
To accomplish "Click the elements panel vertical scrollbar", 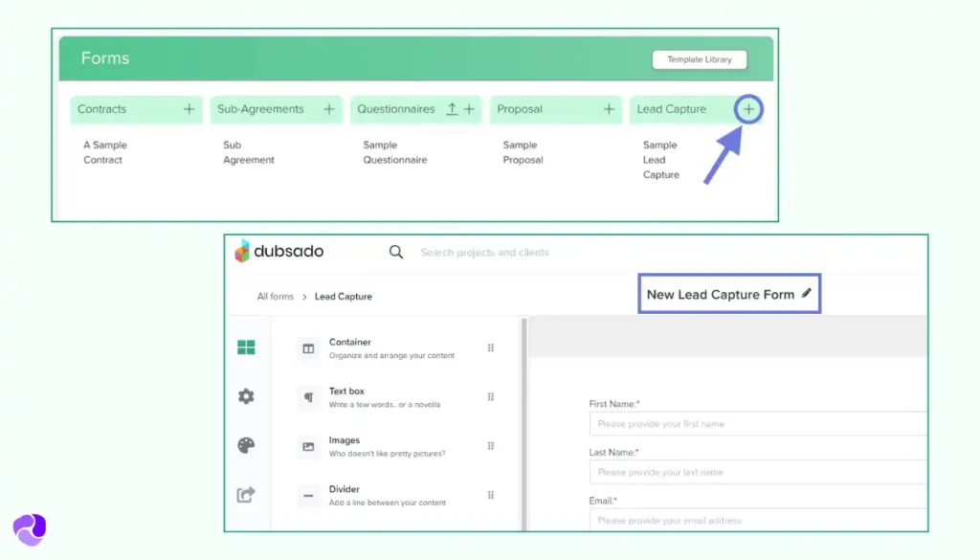I will pyautogui.click(x=523, y=421).
